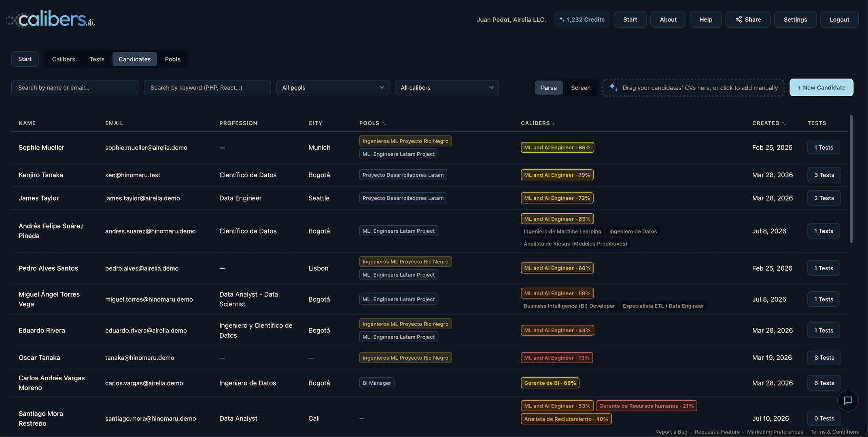This screenshot has width=868, height=437.
Task: Switch to Screen mode toggle
Action: [581, 88]
